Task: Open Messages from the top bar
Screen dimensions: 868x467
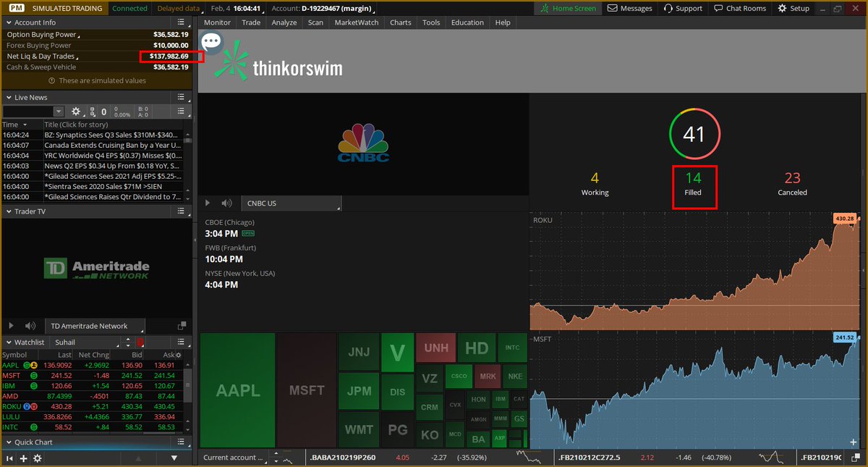Action: [x=629, y=8]
